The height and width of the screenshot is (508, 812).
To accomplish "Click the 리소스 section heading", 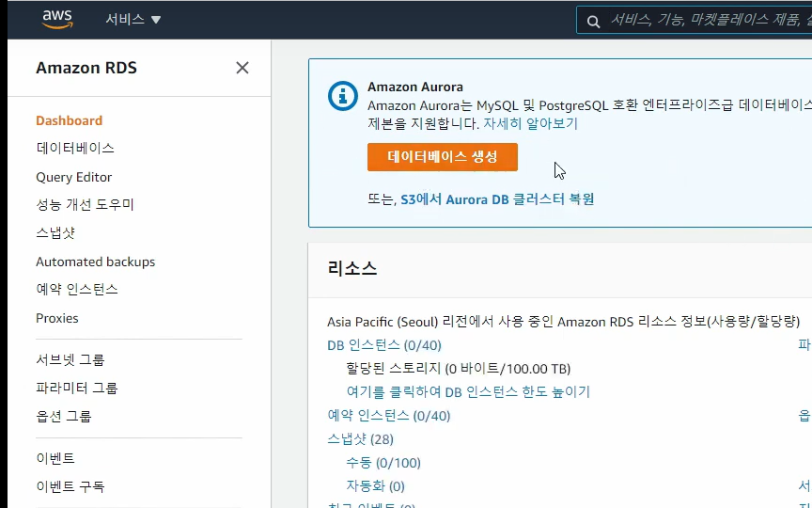I will point(352,268).
